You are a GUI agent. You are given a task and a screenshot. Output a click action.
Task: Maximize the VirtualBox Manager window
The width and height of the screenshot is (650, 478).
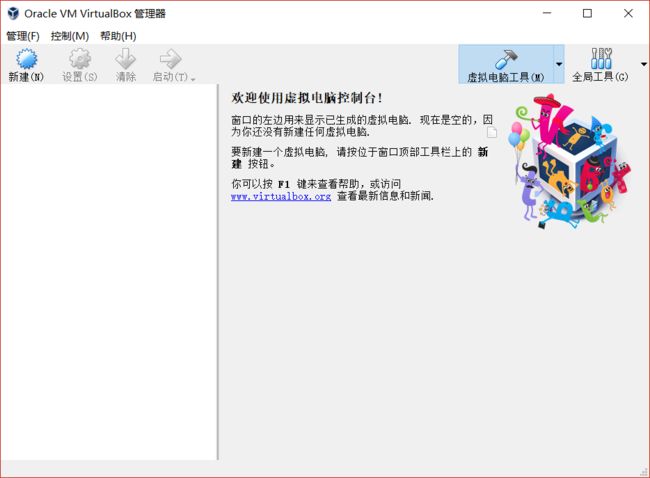(x=587, y=13)
